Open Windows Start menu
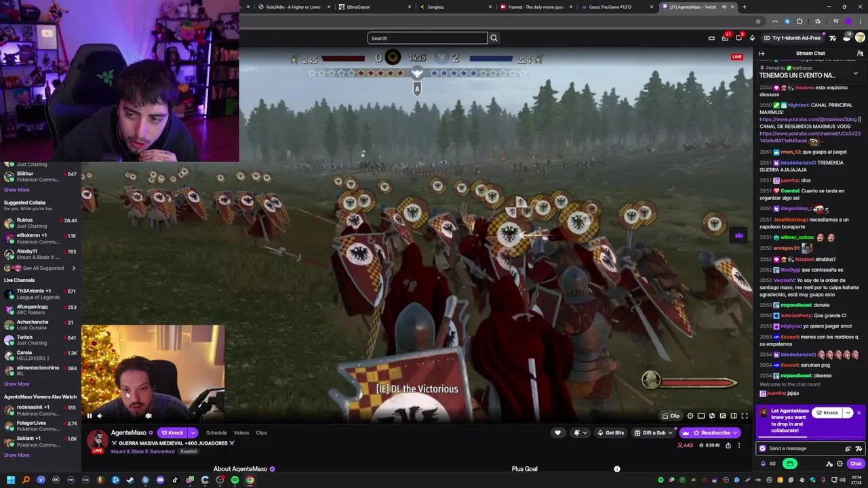The height and width of the screenshot is (488, 868). click(11, 480)
